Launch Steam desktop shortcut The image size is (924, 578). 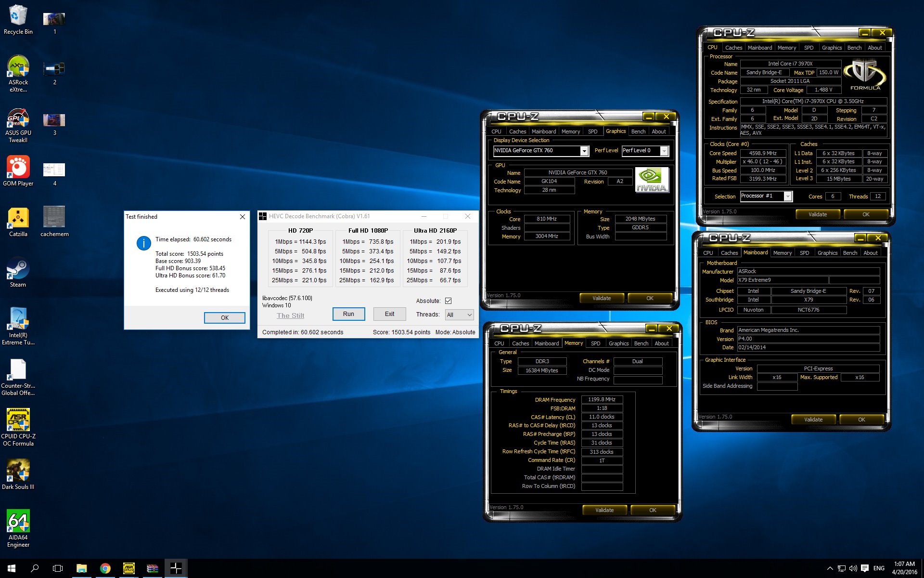click(x=18, y=273)
